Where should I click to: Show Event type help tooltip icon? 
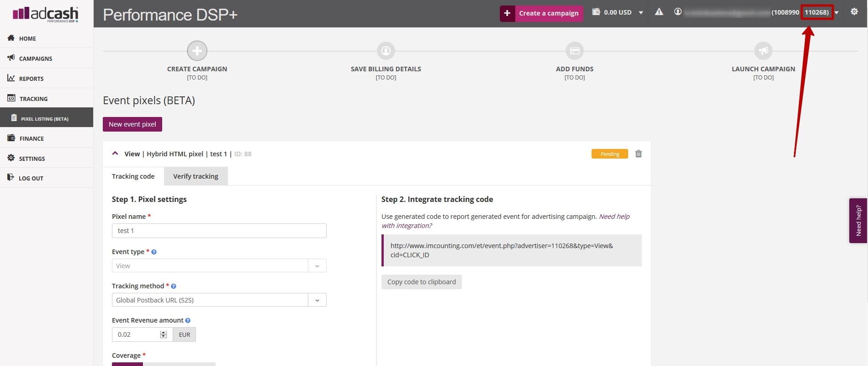(x=154, y=252)
